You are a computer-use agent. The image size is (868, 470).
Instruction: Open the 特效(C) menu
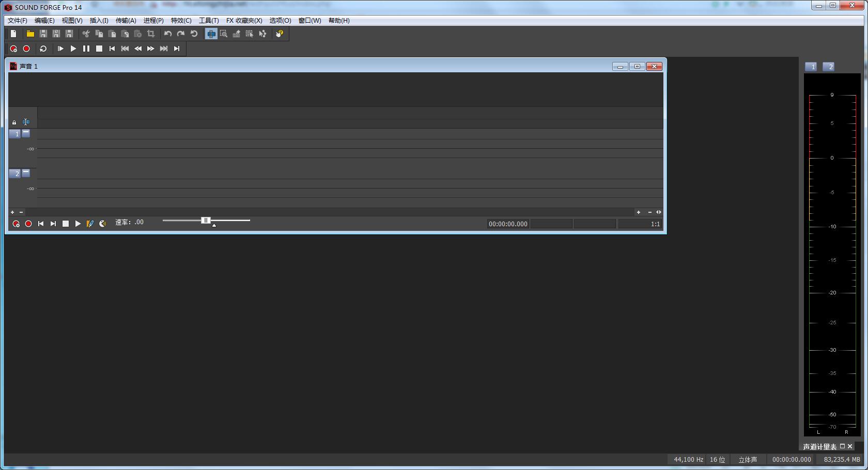[x=181, y=21]
